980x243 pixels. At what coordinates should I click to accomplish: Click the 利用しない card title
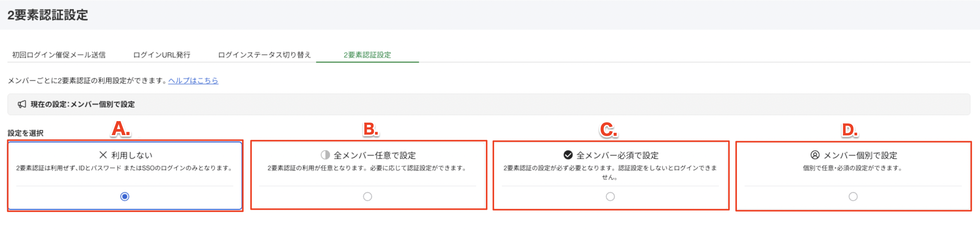[x=132, y=155]
